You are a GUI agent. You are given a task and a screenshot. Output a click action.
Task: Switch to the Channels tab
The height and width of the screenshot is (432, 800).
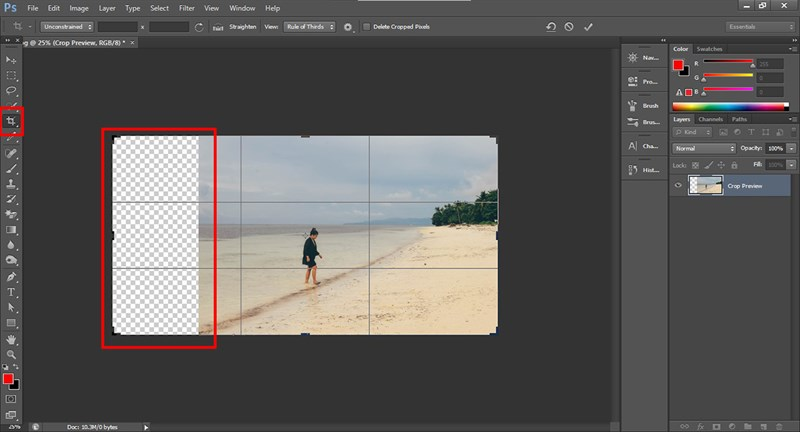click(x=711, y=119)
